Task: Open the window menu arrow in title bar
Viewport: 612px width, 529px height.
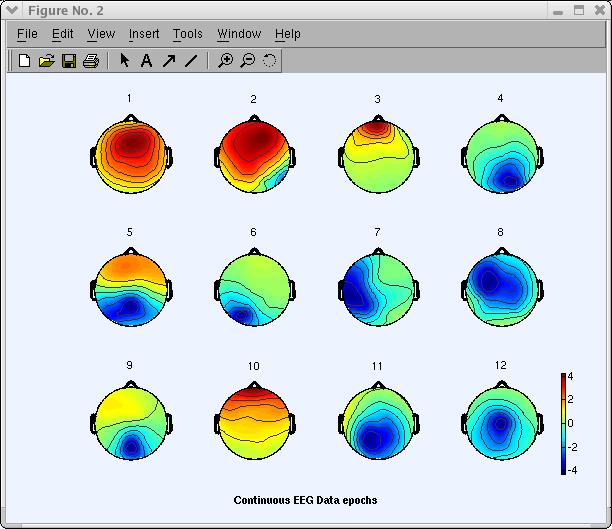Action: point(12,10)
